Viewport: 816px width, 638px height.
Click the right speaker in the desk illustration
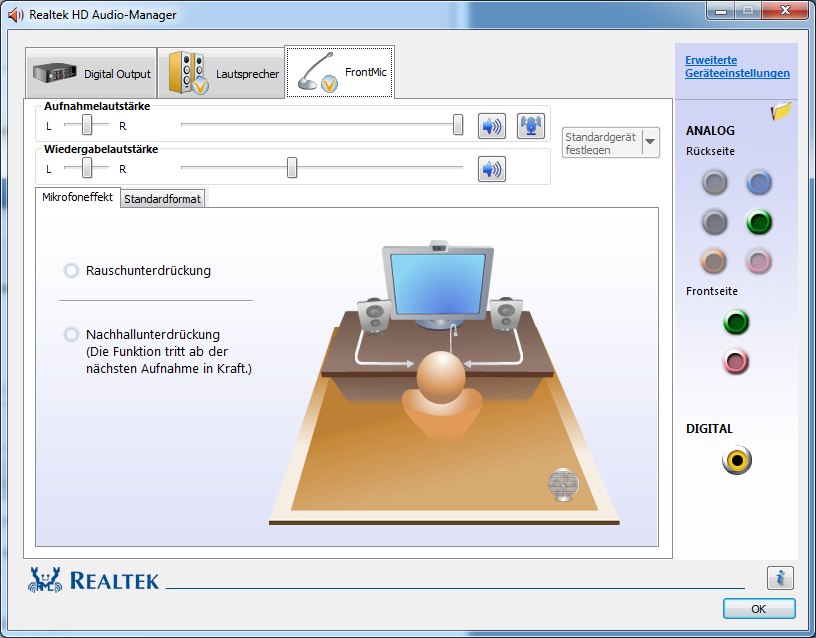pyautogui.click(x=505, y=314)
